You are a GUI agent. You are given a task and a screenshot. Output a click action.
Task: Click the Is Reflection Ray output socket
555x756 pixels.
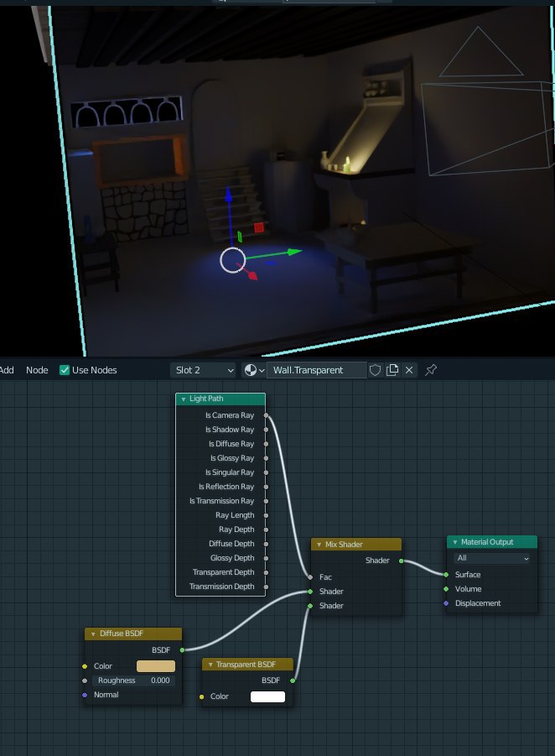[266, 487]
